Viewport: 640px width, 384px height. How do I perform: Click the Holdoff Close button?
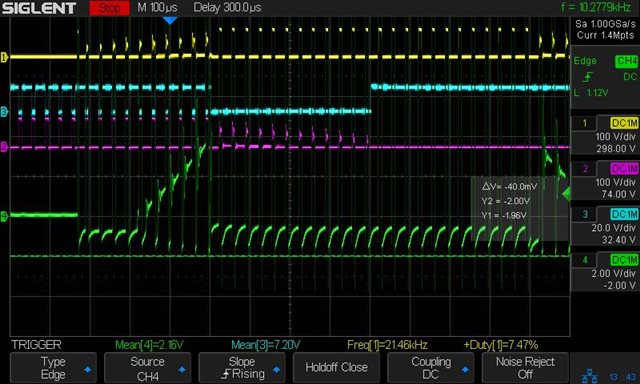coord(336,368)
